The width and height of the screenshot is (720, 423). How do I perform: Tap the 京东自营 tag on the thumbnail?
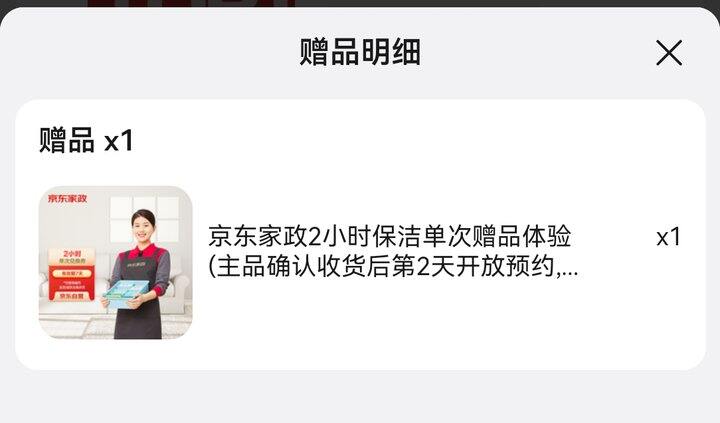tap(72, 296)
